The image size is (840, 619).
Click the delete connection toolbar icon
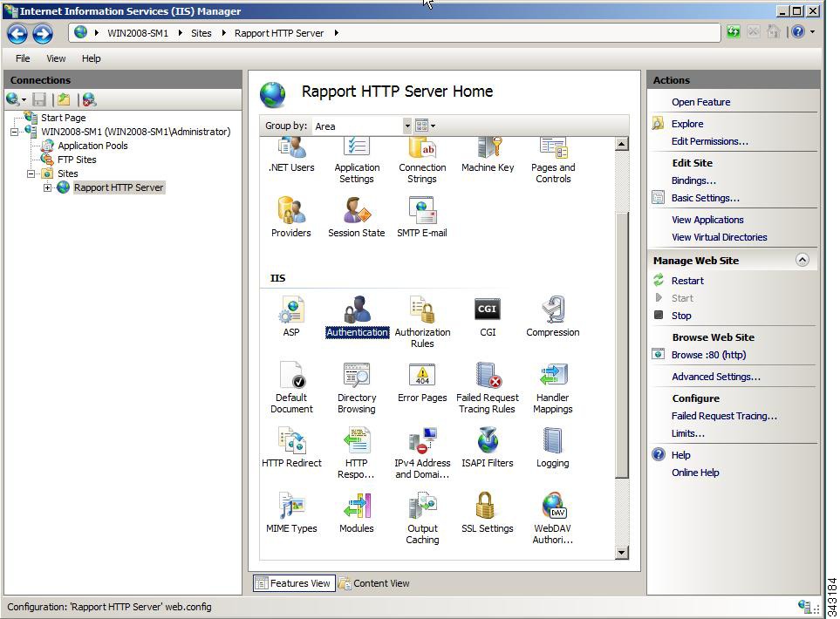click(90, 99)
